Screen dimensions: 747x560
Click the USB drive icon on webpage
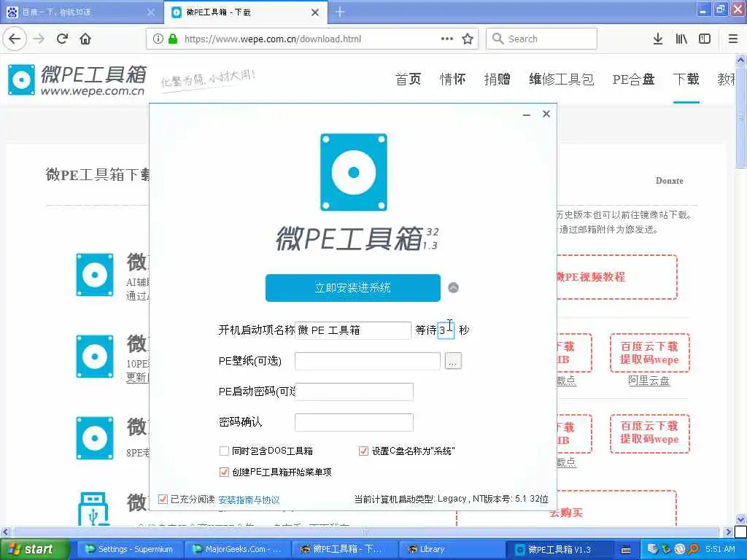tap(93, 508)
